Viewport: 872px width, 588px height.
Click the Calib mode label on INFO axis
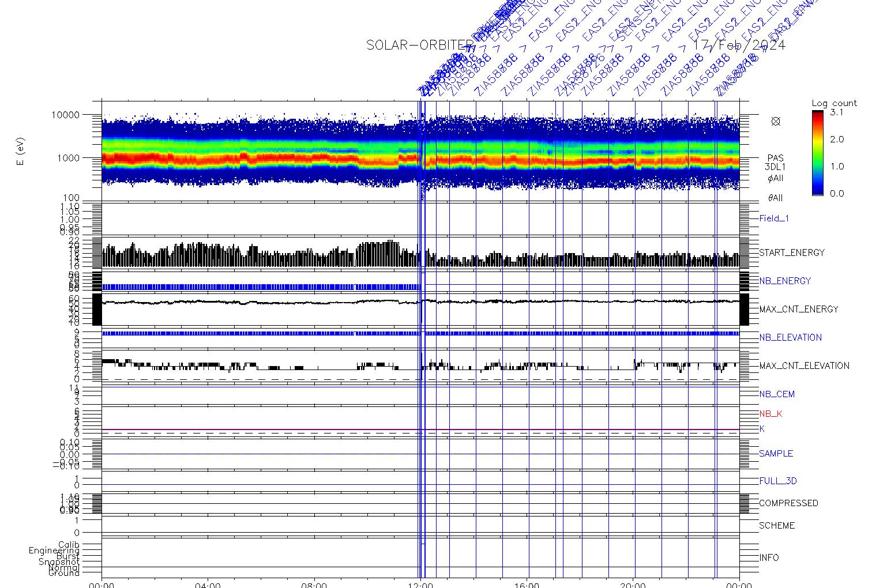[69, 545]
